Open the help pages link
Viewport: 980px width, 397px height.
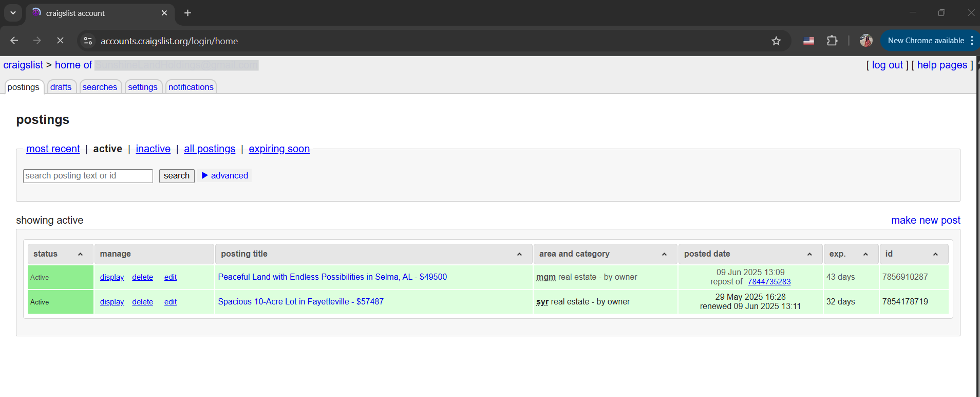[x=942, y=65]
